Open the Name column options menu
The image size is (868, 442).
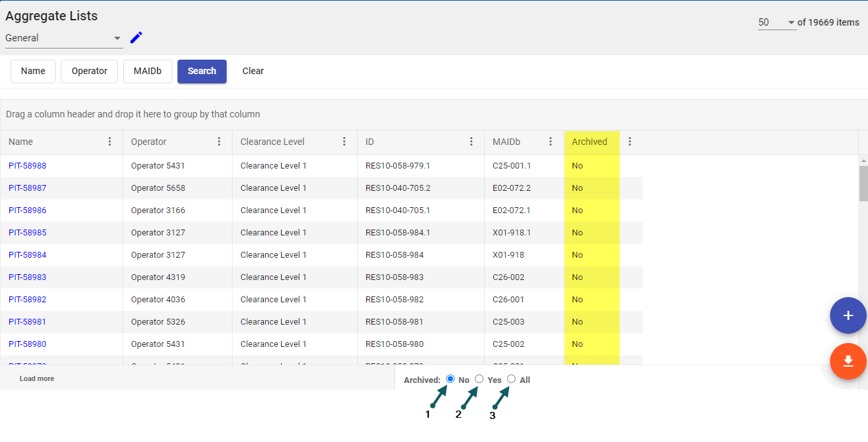[110, 142]
